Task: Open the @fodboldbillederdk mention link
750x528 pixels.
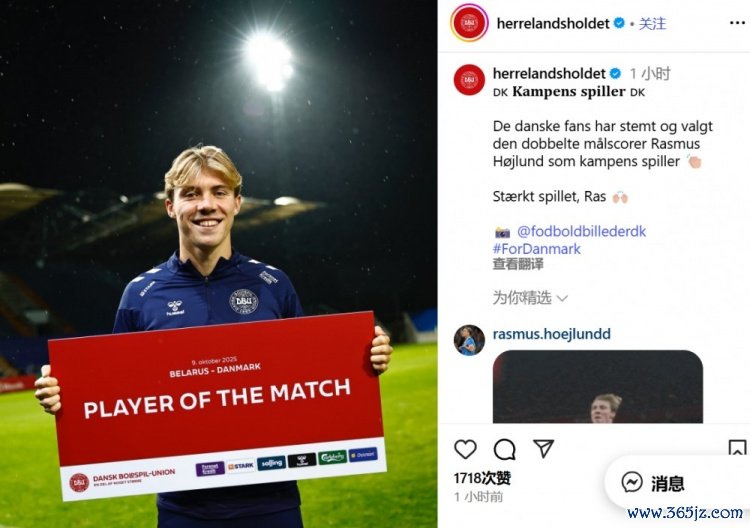Action: 581,231
